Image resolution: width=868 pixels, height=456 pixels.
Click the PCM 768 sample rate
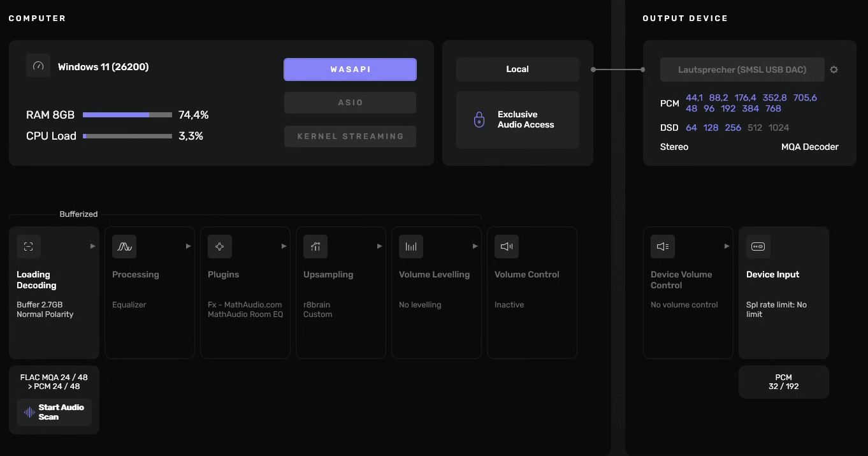click(x=773, y=108)
